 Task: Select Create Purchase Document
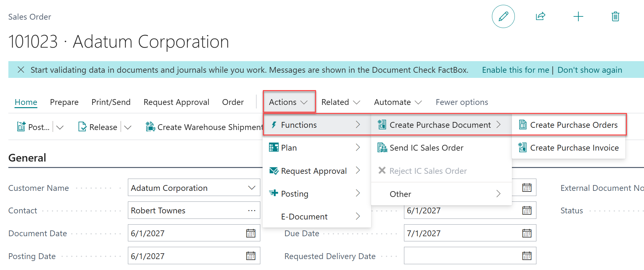pyautogui.click(x=441, y=125)
